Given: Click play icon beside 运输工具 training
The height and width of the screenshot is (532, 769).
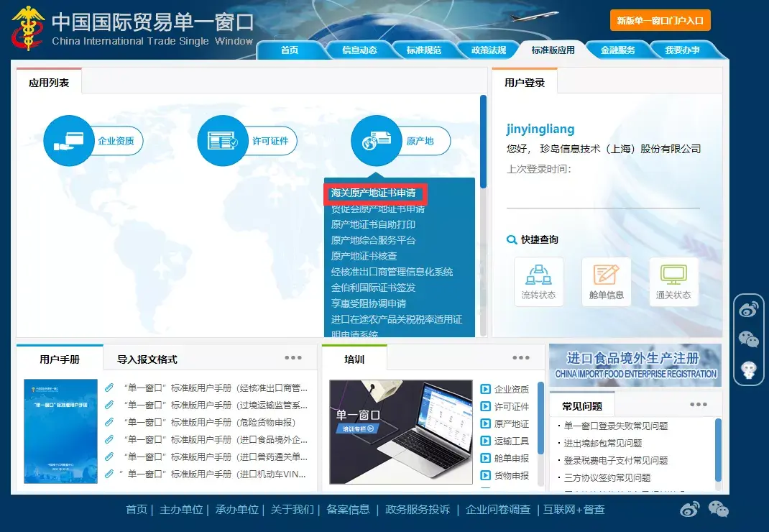Looking at the screenshot, I should (486, 441).
